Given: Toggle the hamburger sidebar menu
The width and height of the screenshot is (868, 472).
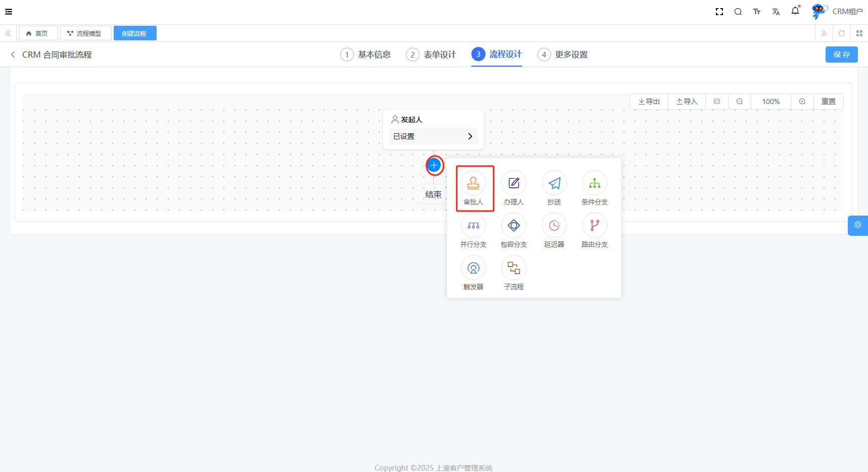Looking at the screenshot, I should pyautogui.click(x=9, y=12).
